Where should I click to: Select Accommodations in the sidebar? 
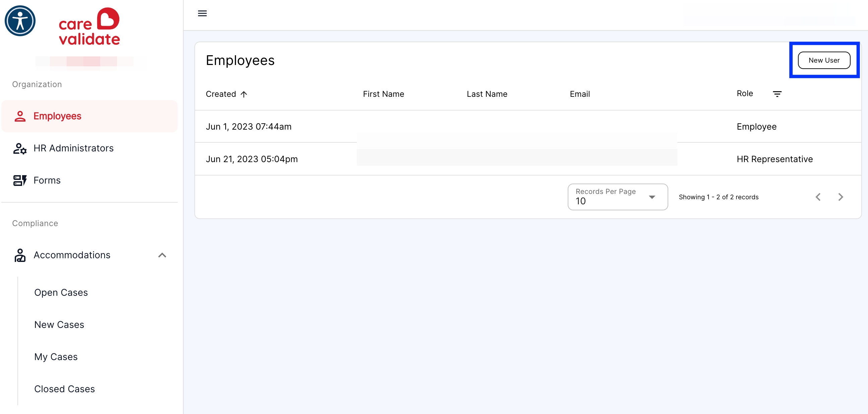[89, 255]
